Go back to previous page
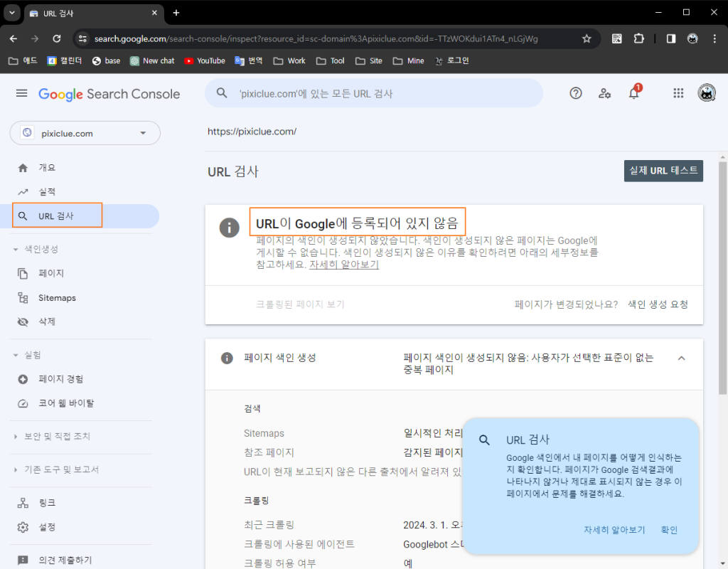This screenshot has height=569, width=728. pos(14,38)
